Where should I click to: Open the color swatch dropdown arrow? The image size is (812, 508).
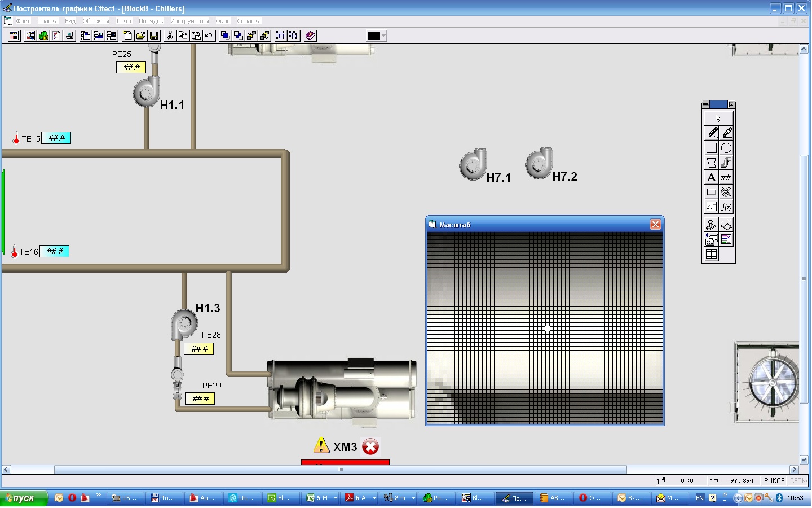(x=384, y=36)
